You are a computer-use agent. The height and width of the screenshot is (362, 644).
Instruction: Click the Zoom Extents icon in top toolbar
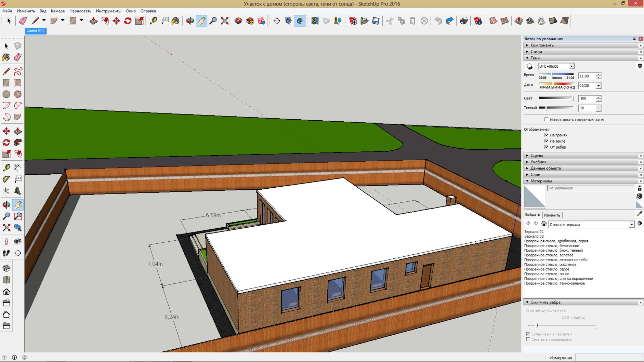click(x=224, y=21)
